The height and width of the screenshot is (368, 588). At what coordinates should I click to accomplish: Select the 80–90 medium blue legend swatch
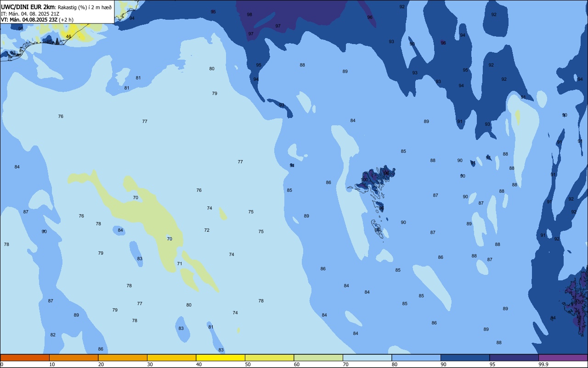tap(416, 357)
